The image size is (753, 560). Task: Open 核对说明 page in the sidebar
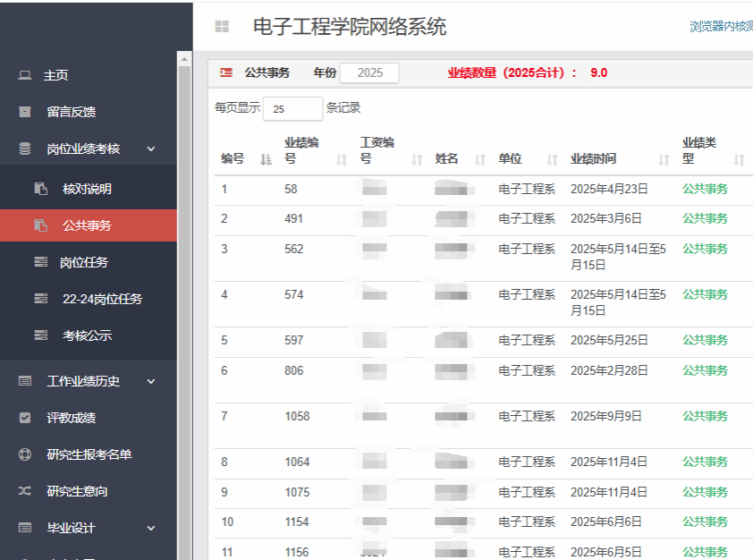tap(87, 189)
